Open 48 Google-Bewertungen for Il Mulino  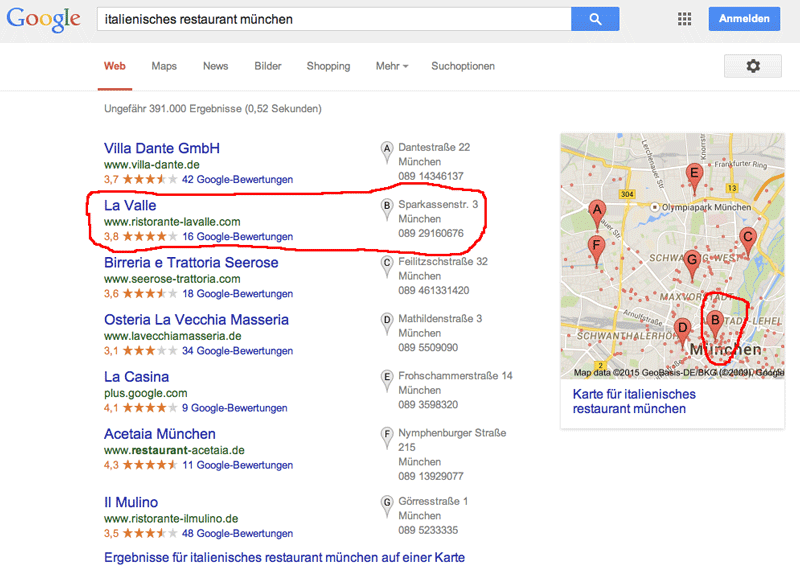pos(237,534)
